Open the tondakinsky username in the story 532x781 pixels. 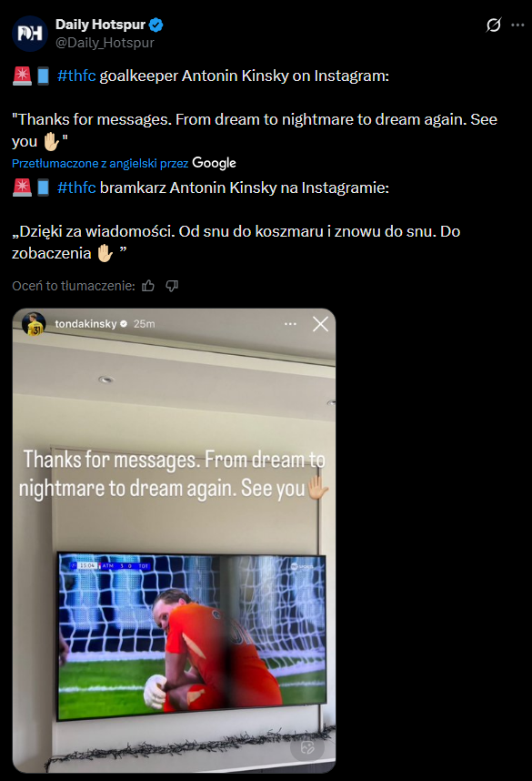85,324
